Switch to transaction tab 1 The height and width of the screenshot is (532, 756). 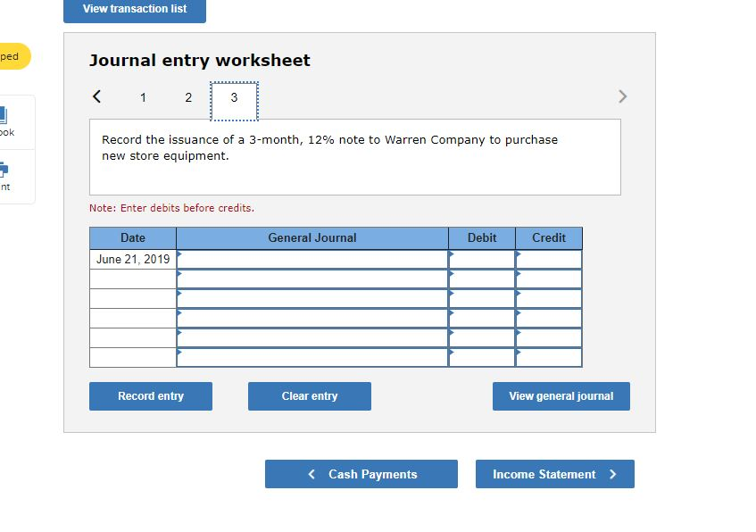(x=143, y=97)
